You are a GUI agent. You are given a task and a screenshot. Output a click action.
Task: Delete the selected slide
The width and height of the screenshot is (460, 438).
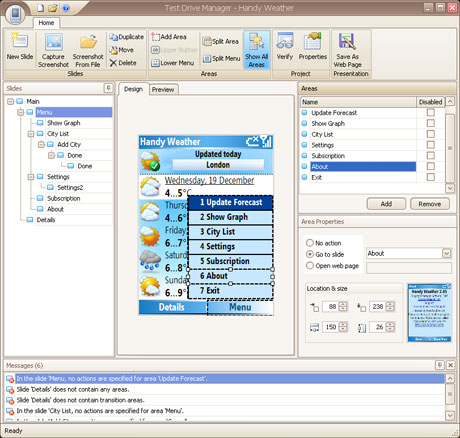[x=123, y=63]
